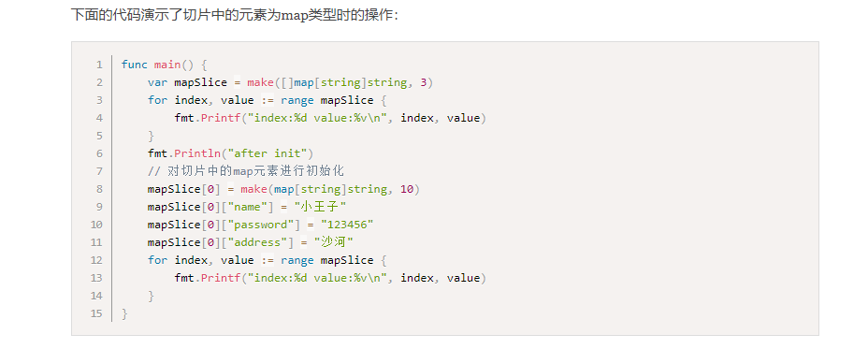
Task: Click the heading text above code block
Action: point(235,15)
